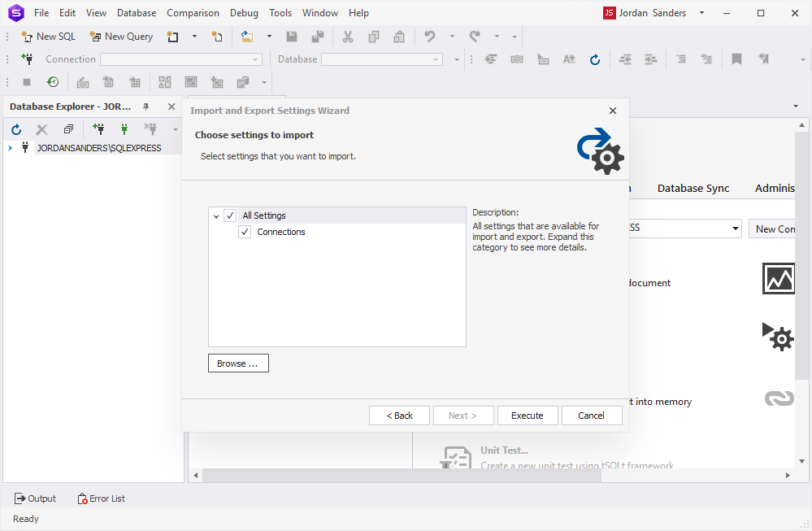812x531 pixels.
Task: Click the Error List icon
Action: 82,498
